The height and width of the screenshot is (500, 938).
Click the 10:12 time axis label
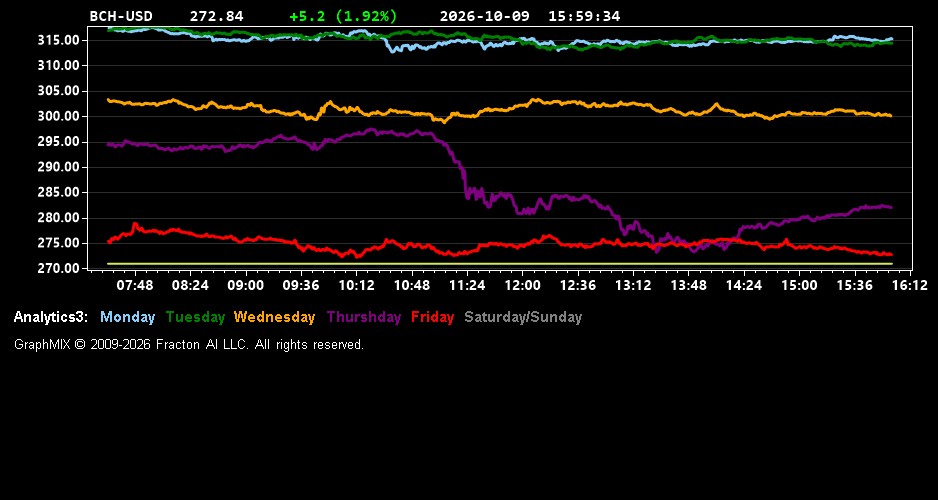click(357, 285)
